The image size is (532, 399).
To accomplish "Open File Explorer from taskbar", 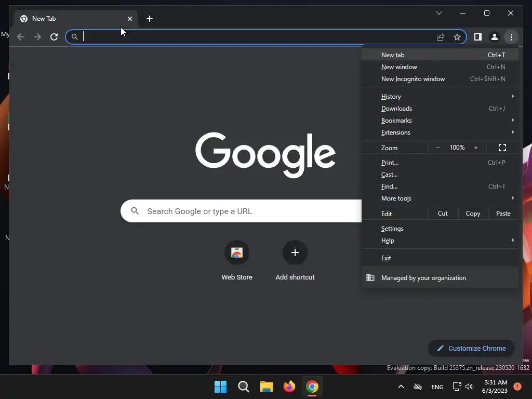I will point(267,387).
